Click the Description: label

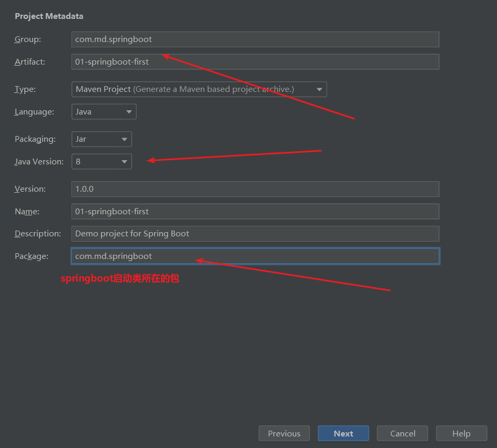38,234
